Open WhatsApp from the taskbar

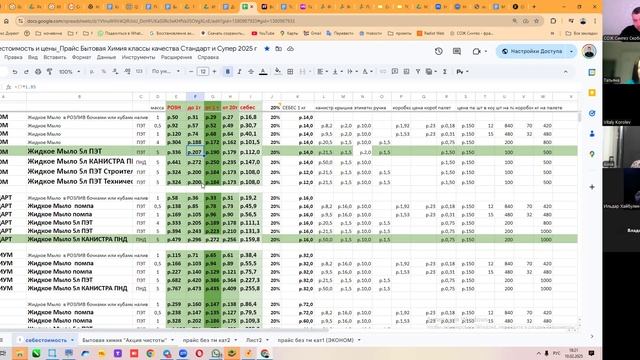click(x=216, y=353)
